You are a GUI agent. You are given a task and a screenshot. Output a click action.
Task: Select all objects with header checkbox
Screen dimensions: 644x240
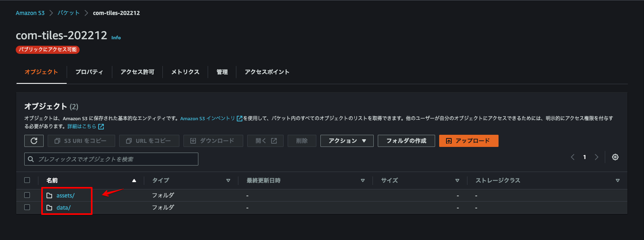27,180
